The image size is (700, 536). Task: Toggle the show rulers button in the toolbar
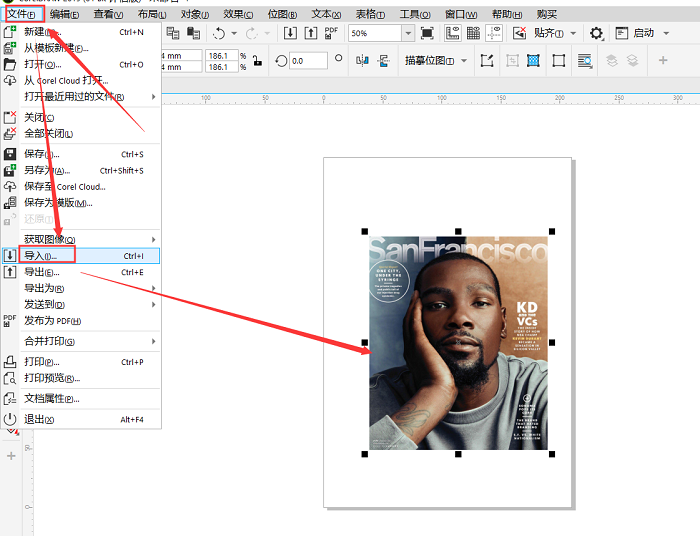click(452, 33)
